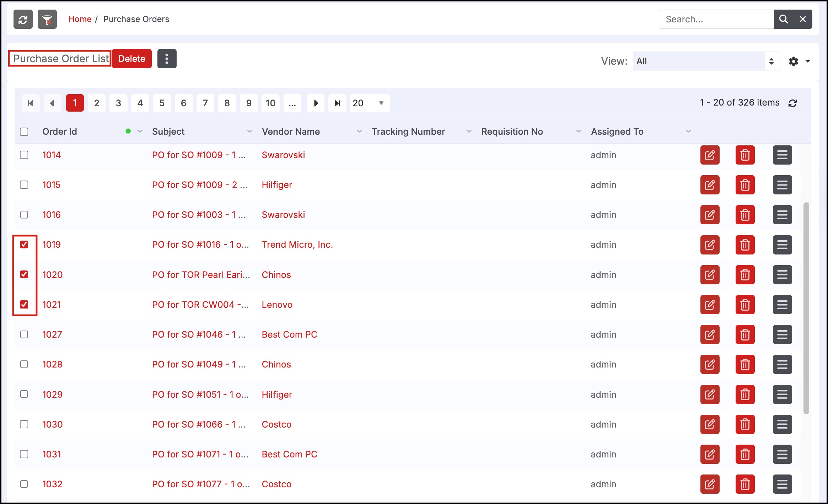Click the vertical scrollbar of the list
The height and width of the screenshot is (504, 828).
(806, 308)
